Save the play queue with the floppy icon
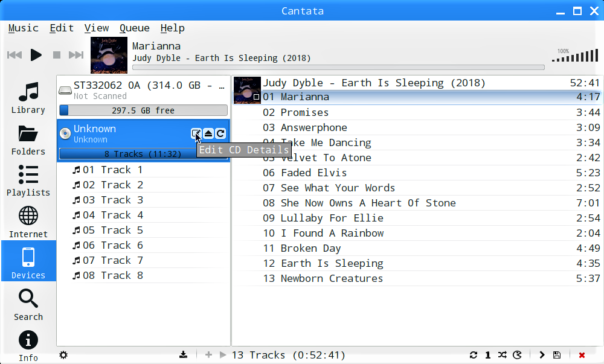Screen dimensions: 604x364 [557, 355]
